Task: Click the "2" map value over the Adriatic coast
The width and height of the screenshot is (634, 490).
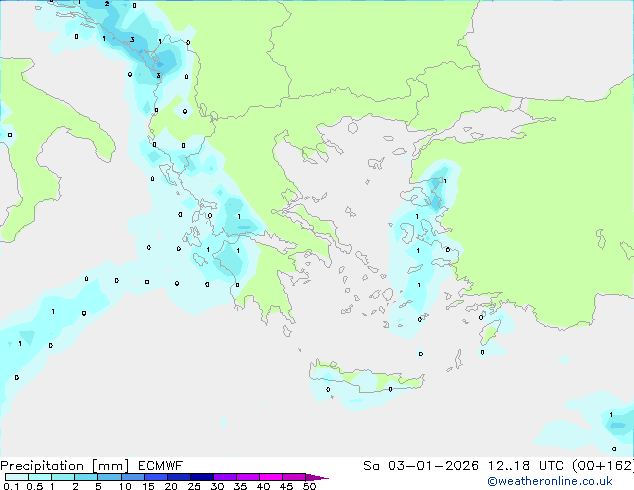Action: [107, 4]
